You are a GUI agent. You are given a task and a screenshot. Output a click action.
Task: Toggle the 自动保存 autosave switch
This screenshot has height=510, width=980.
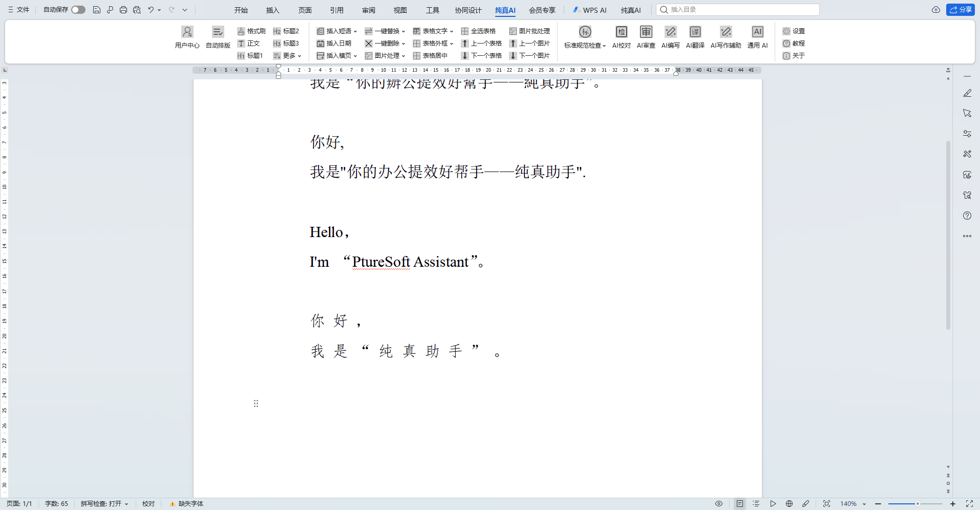tap(78, 10)
